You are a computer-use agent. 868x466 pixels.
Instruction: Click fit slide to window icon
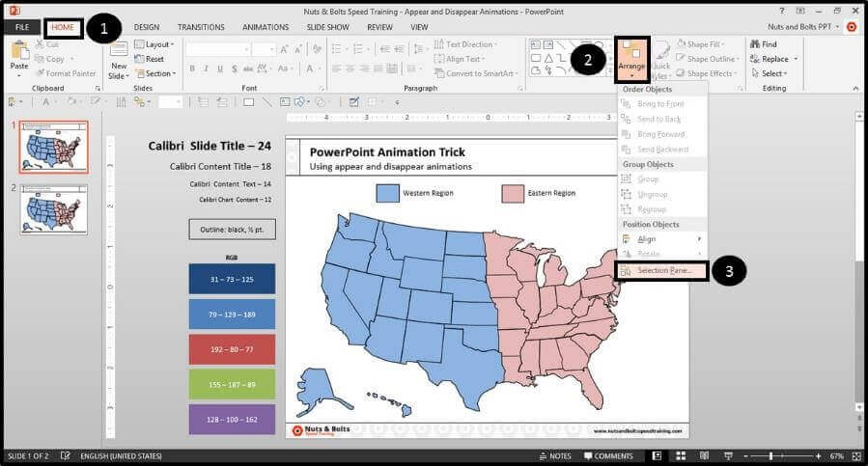[857, 456]
